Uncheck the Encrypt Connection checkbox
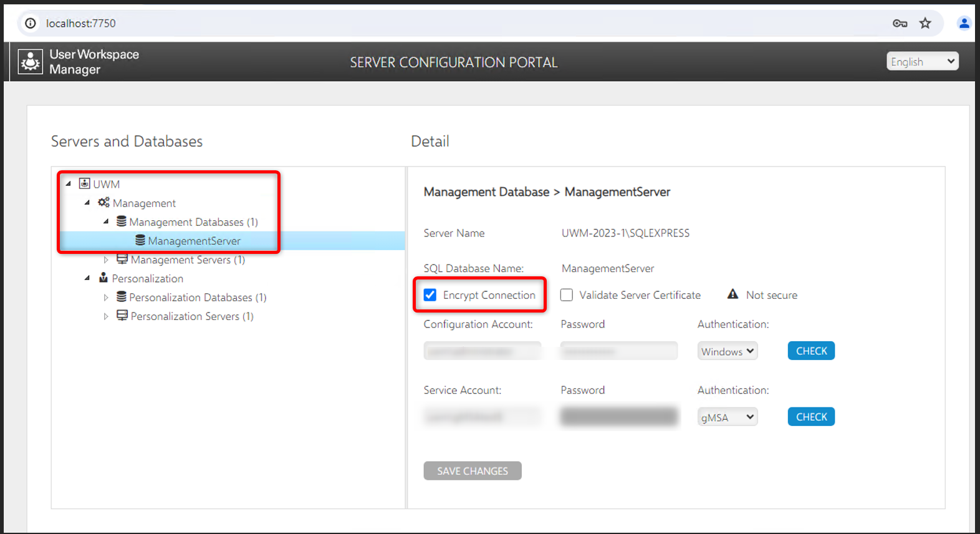The image size is (980, 534). pos(430,295)
